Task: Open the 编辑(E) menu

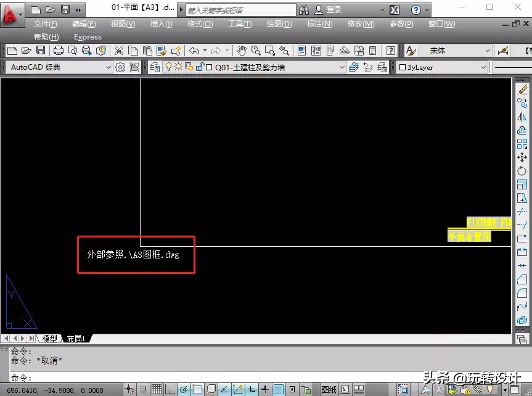Action: point(84,24)
